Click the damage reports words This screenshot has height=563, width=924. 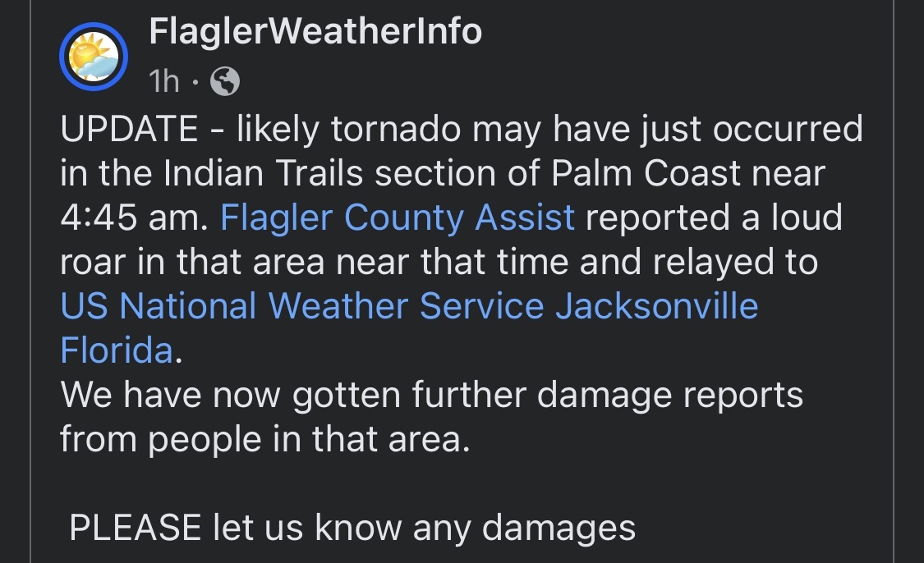tap(670, 395)
